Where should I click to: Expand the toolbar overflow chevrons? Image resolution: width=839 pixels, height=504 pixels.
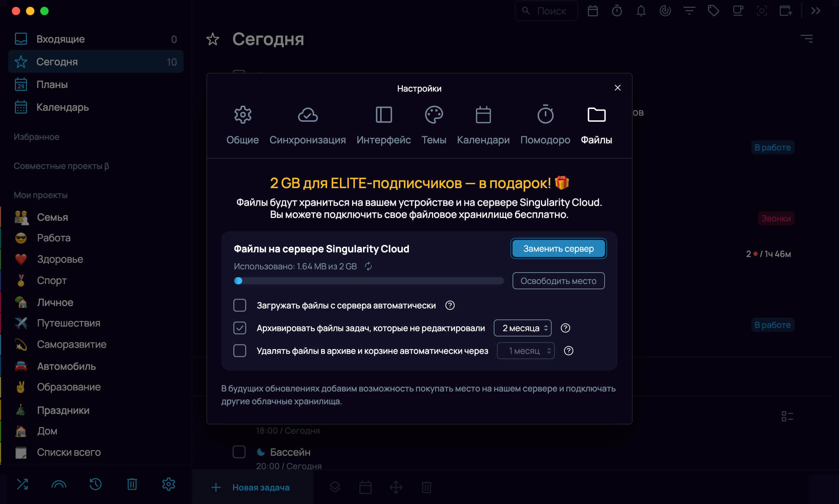click(816, 11)
